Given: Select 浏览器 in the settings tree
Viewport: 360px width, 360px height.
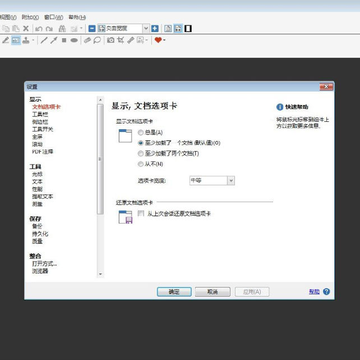Looking at the screenshot, I should click(x=40, y=271).
